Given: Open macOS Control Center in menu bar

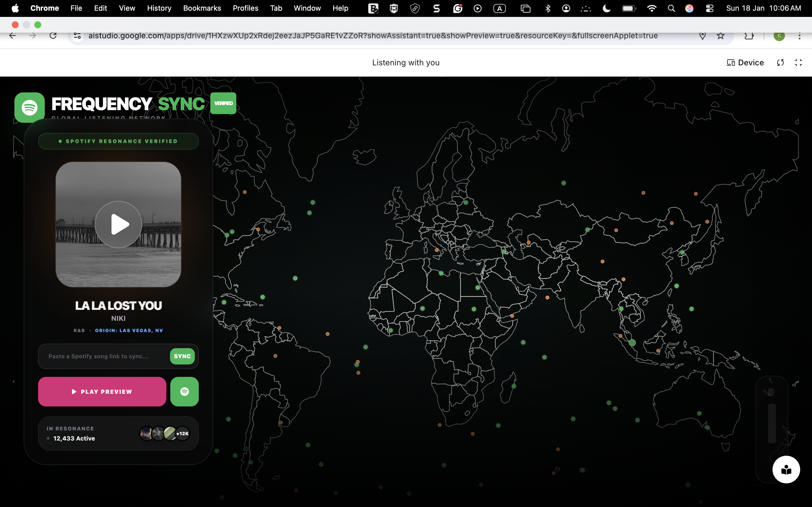Looking at the screenshot, I should point(709,8).
